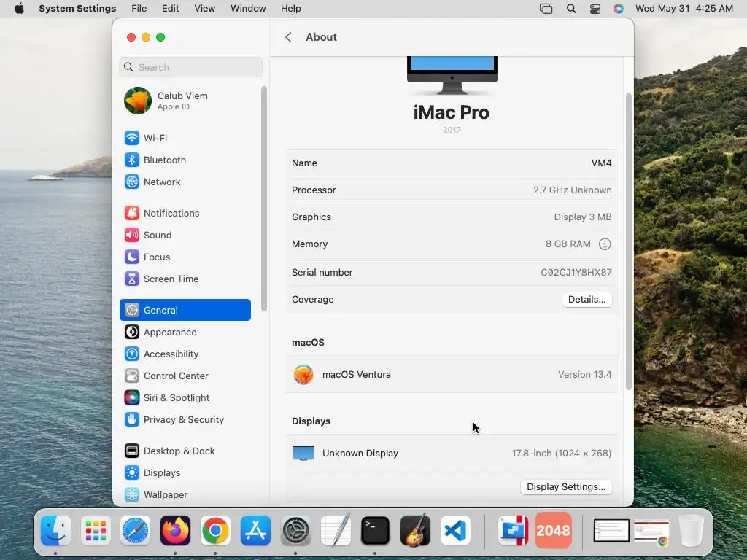Go back from the About page
Image resolution: width=747 pixels, height=560 pixels.
tap(288, 37)
